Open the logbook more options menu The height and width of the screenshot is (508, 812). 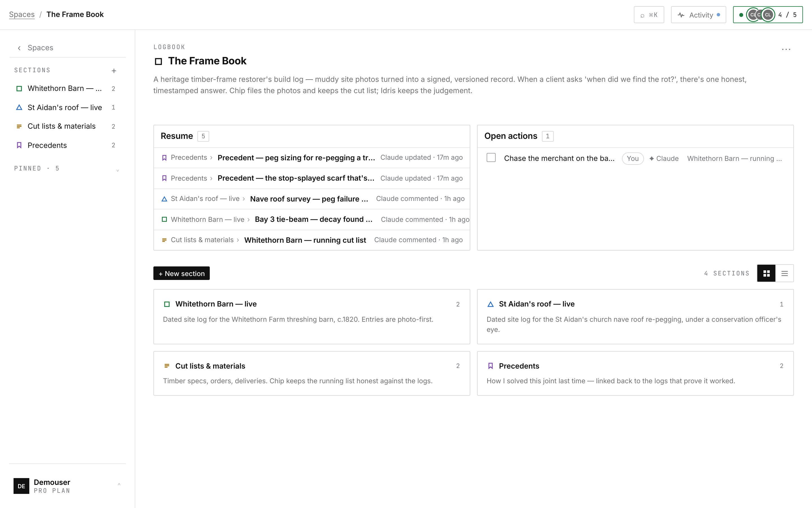click(x=786, y=49)
